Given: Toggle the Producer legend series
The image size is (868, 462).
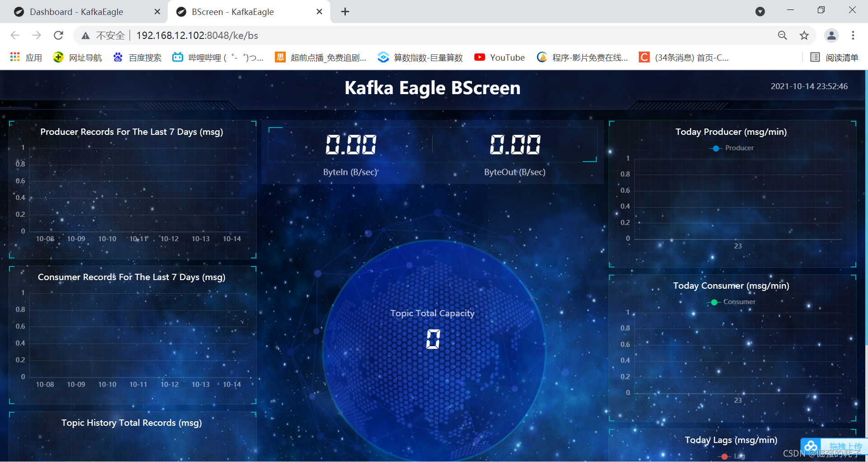Looking at the screenshot, I should click(731, 148).
